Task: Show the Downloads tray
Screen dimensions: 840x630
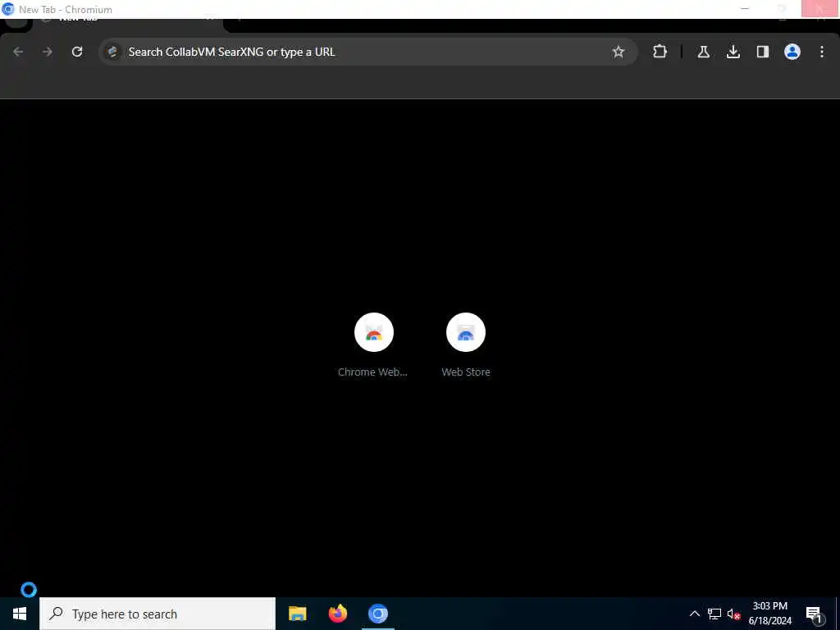Action: pyautogui.click(x=733, y=52)
